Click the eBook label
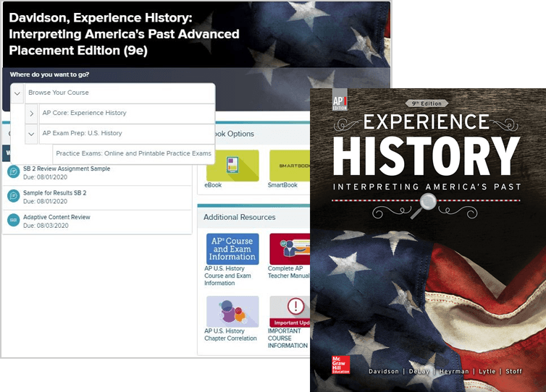The height and width of the screenshot is (392, 546). coord(213,185)
